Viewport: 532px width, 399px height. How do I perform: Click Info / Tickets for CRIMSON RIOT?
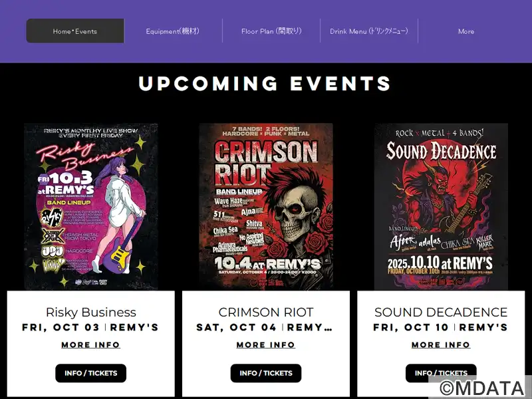[266, 373]
